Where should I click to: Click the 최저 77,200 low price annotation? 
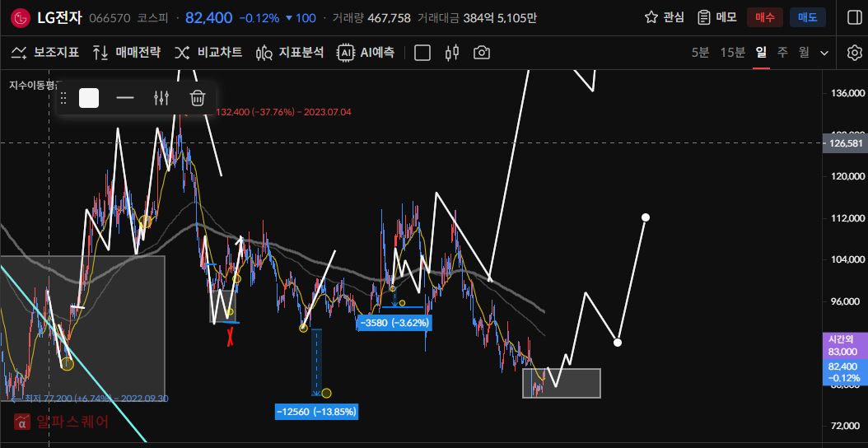[90, 398]
